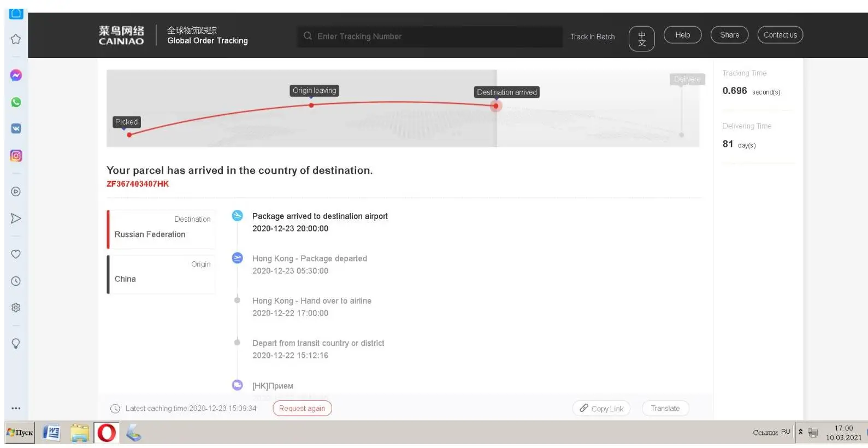The width and height of the screenshot is (868, 448).
Task: Click the chain-link icon in Copy Link
Action: (x=584, y=408)
